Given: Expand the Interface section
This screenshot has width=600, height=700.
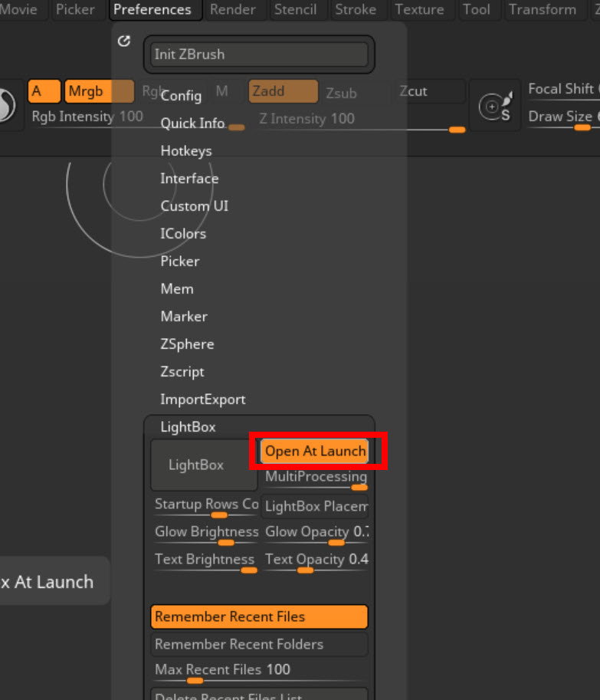Looking at the screenshot, I should pos(189,179).
